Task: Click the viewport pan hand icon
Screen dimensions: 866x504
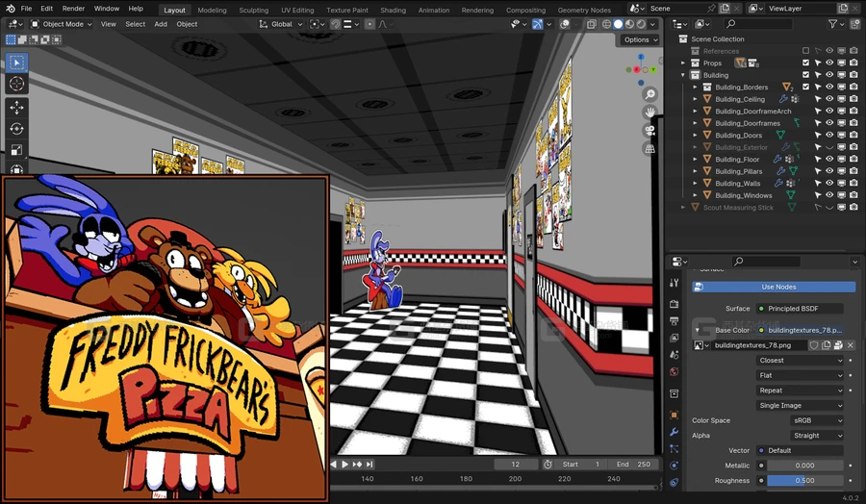Action: pyautogui.click(x=650, y=113)
